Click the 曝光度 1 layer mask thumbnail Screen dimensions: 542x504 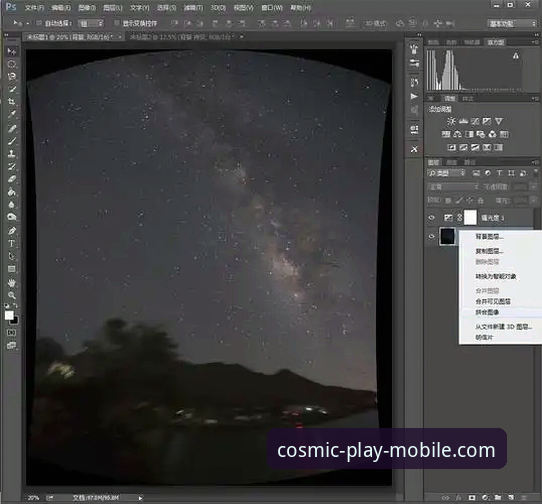coord(470,218)
